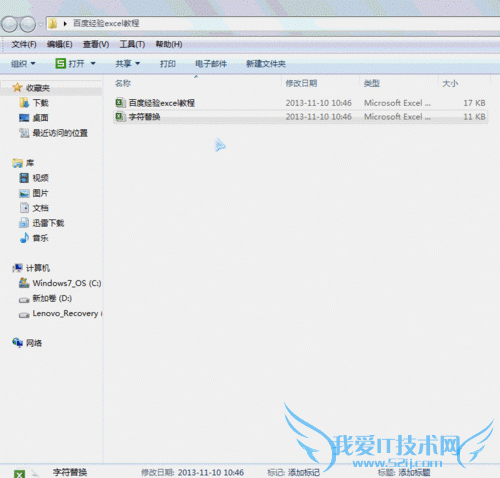The image size is (500, 478).
Task: Click the address bar path 百度经验excel教程
Action: coord(106,23)
